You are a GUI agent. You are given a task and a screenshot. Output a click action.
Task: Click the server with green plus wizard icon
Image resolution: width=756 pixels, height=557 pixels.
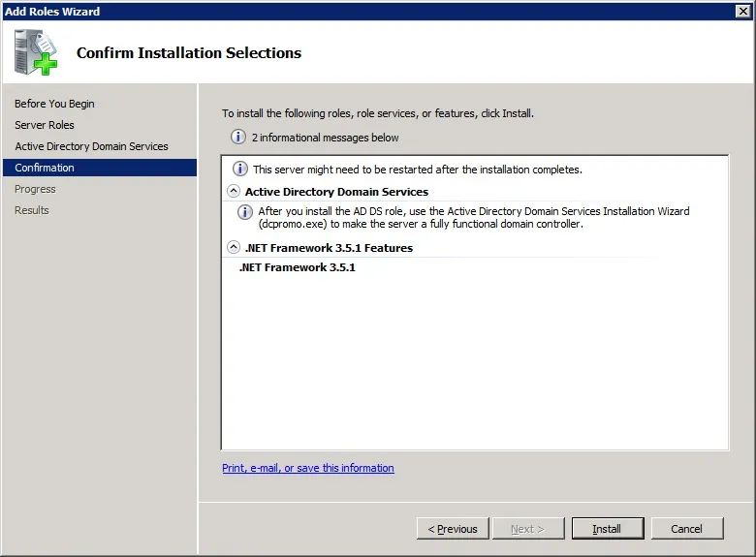pos(35,52)
